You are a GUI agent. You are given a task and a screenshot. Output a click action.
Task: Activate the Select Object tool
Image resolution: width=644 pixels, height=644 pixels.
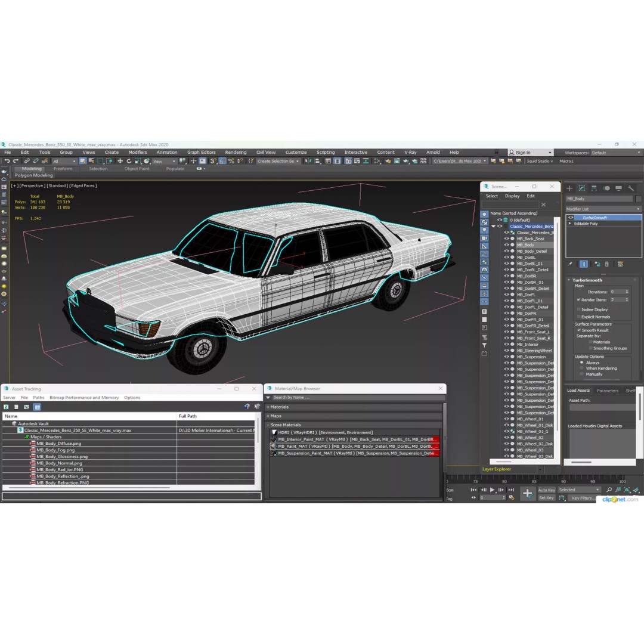[82, 161]
